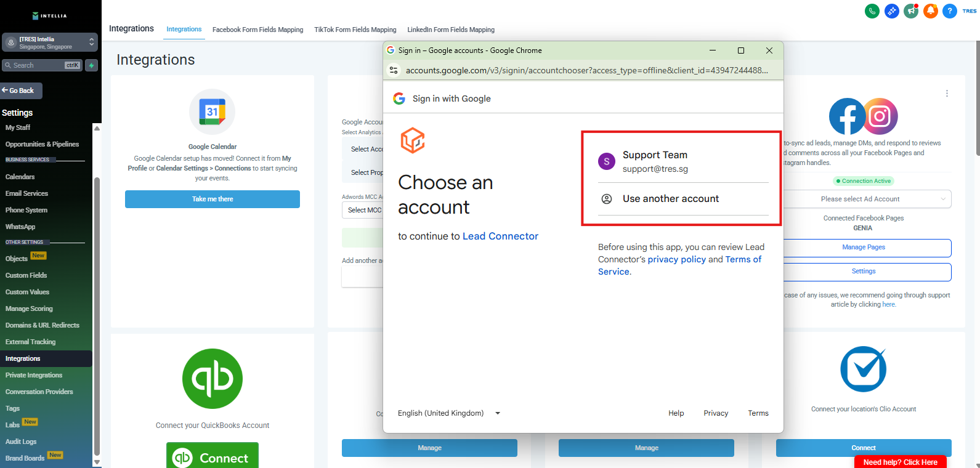The image size is (980, 468).
Task: Open the megaphone announcements icon
Action: pyautogui.click(x=911, y=11)
